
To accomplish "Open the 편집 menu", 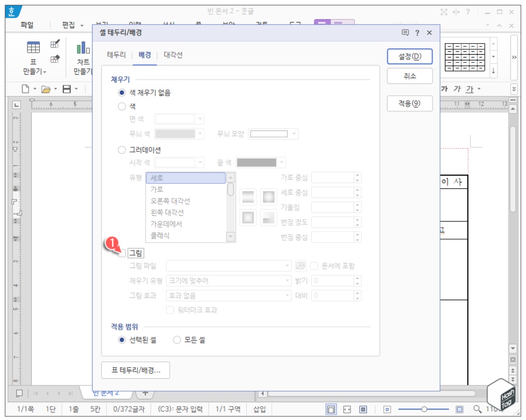I will pos(69,25).
